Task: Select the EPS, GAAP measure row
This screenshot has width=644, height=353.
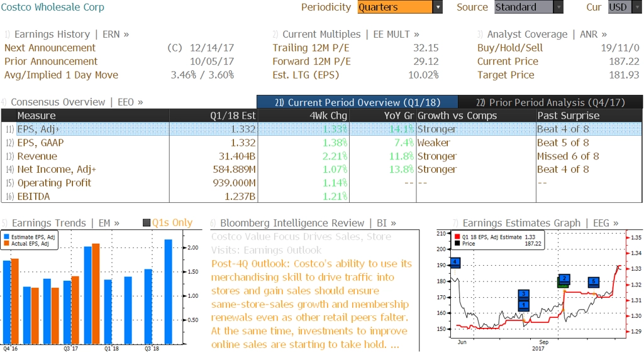Action: point(321,143)
